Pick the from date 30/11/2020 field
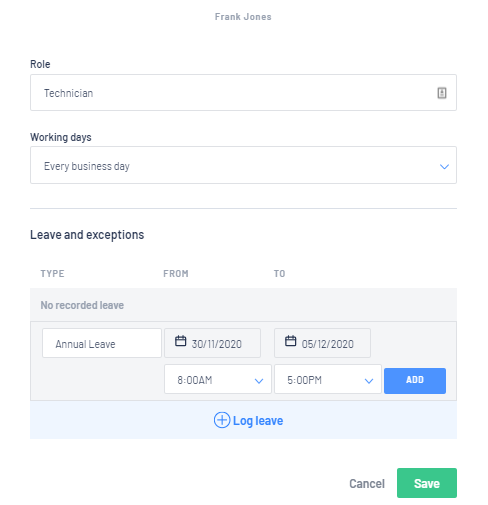The image size is (488, 505). pyautogui.click(x=212, y=343)
